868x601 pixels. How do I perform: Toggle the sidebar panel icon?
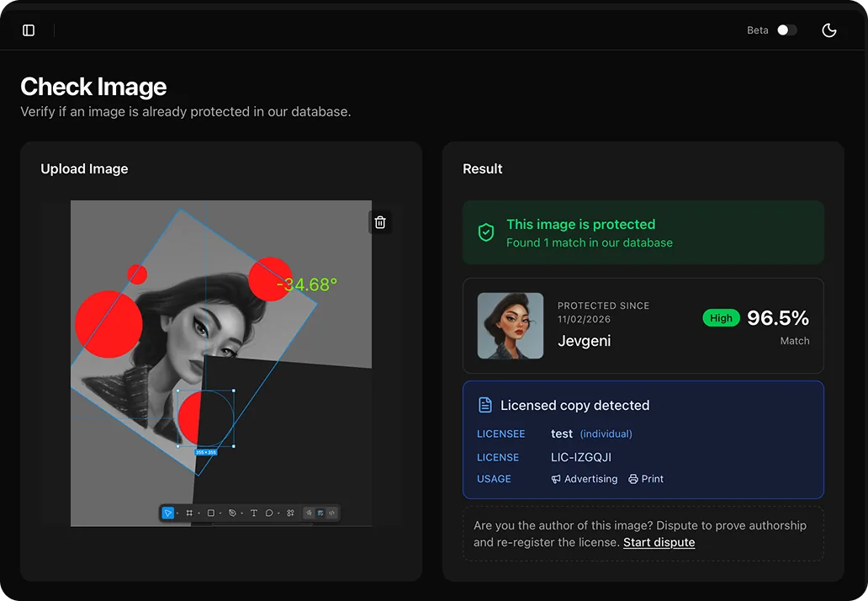point(29,30)
